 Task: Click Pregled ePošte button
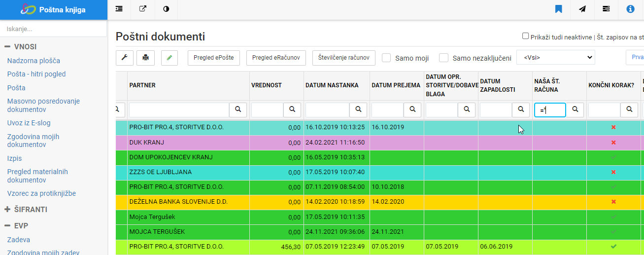pyautogui.click(x=213, y=58)
